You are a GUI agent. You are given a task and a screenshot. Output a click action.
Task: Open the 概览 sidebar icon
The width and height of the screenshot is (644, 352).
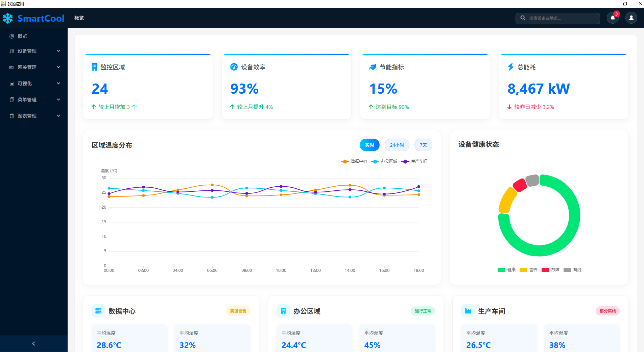[12, 36]
